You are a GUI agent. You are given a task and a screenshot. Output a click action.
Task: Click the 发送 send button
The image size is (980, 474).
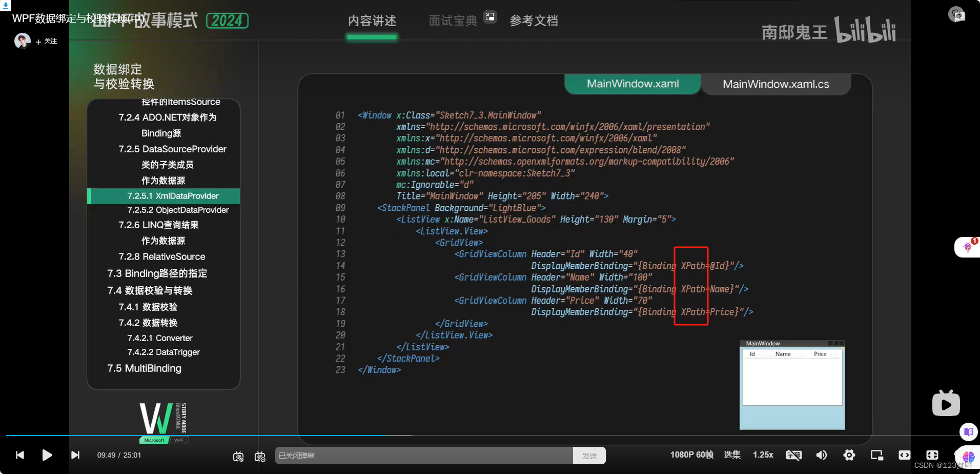(x=589, y=456)
